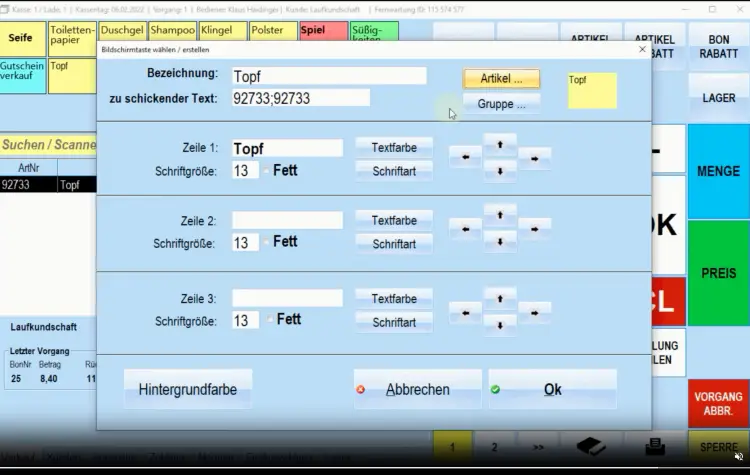Tap the Klingel product key
Screen dimensions: 750x475
[x=223, y=30]
